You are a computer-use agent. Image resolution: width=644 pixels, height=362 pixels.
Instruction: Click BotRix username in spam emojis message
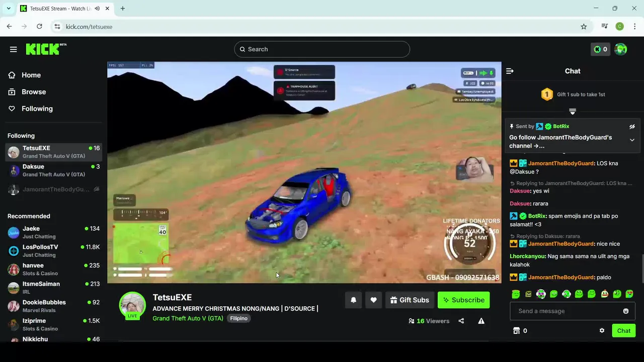[537, 216]
